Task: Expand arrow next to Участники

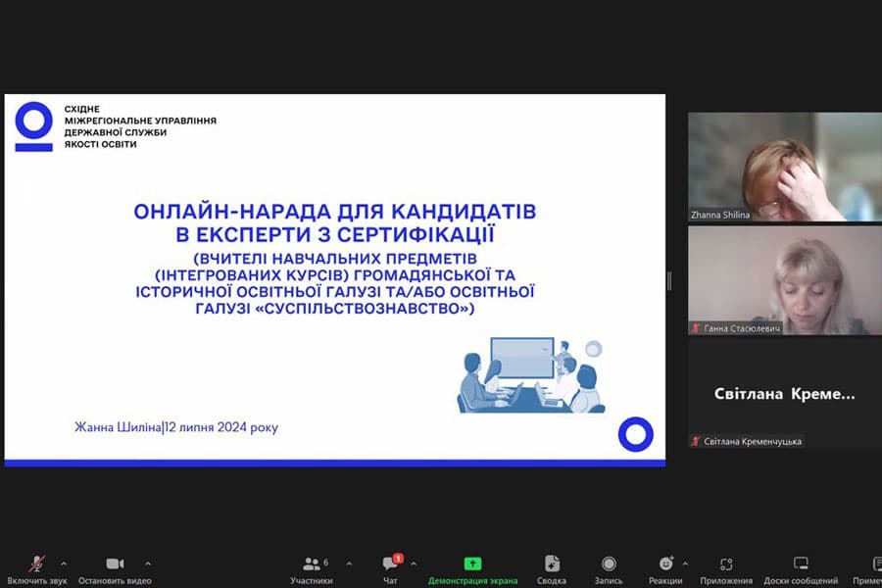Action: point(349,563)
